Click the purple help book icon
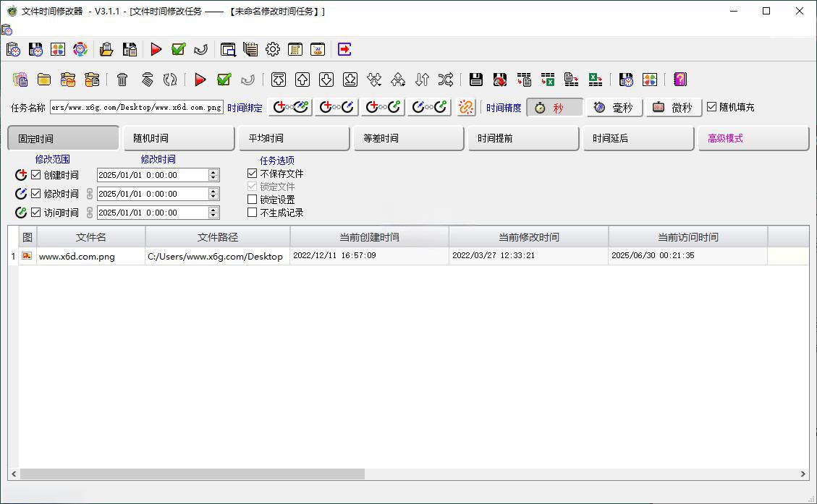Image resolution: width=817 pixels, height=504 pixels. [680, 80]
